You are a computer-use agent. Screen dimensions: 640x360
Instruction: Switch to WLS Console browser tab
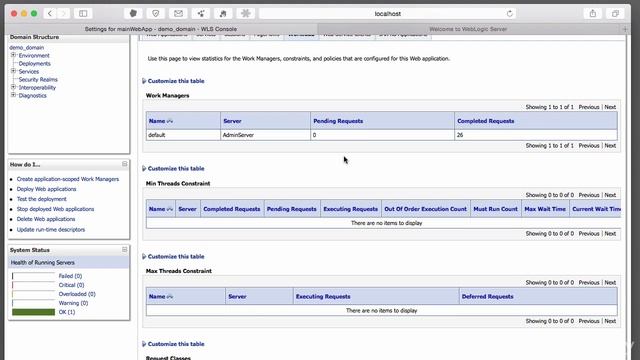tap(161, 29)
